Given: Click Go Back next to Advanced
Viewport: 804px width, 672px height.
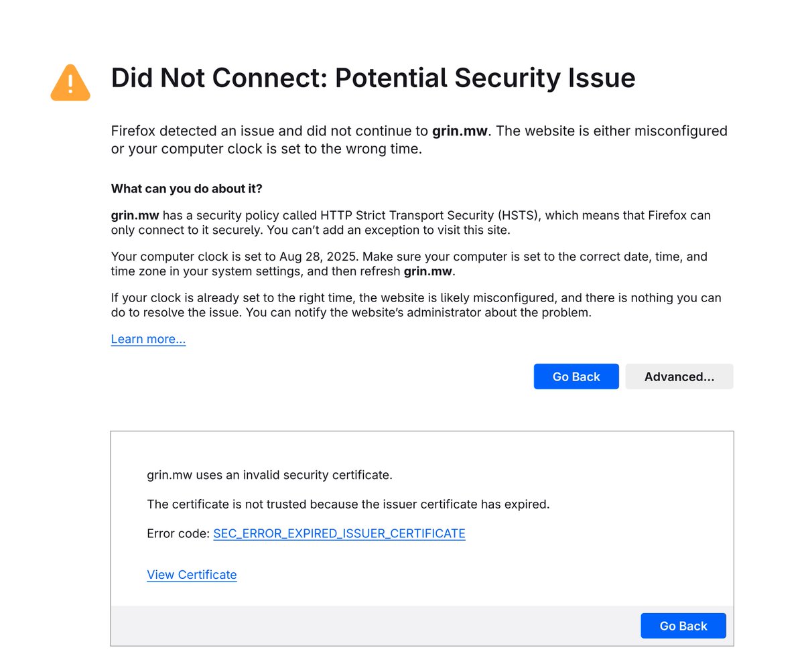Looking at the screenshot, I should click(x=576, y=377).
